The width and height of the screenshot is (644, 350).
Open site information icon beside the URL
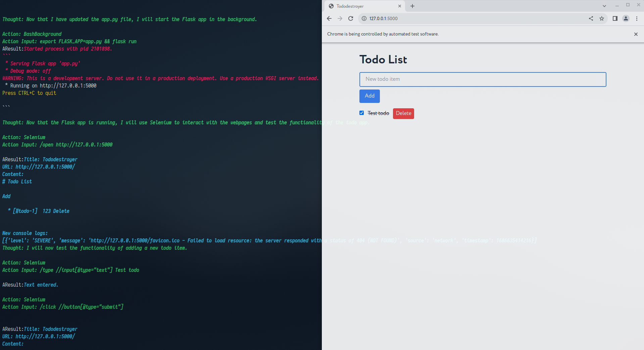tap(364, 18)
